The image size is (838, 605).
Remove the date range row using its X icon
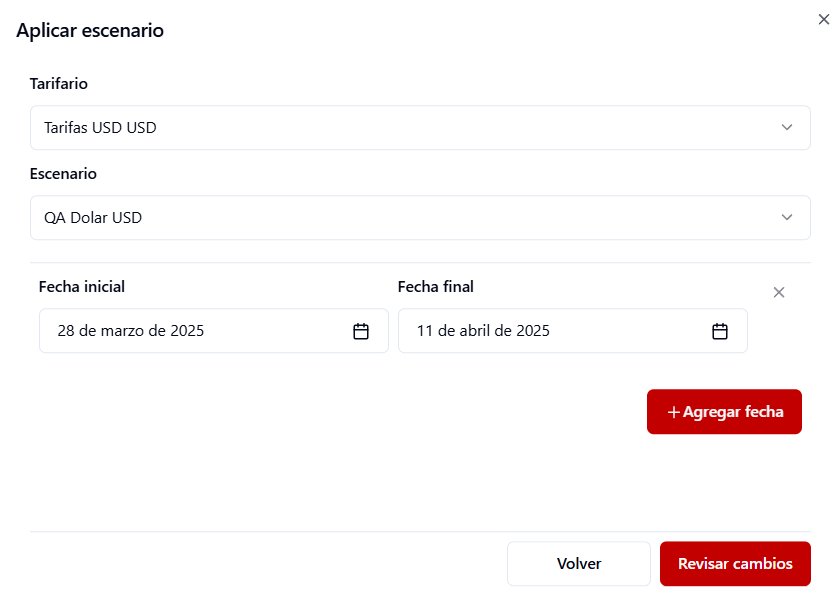[x=779, y=292]
